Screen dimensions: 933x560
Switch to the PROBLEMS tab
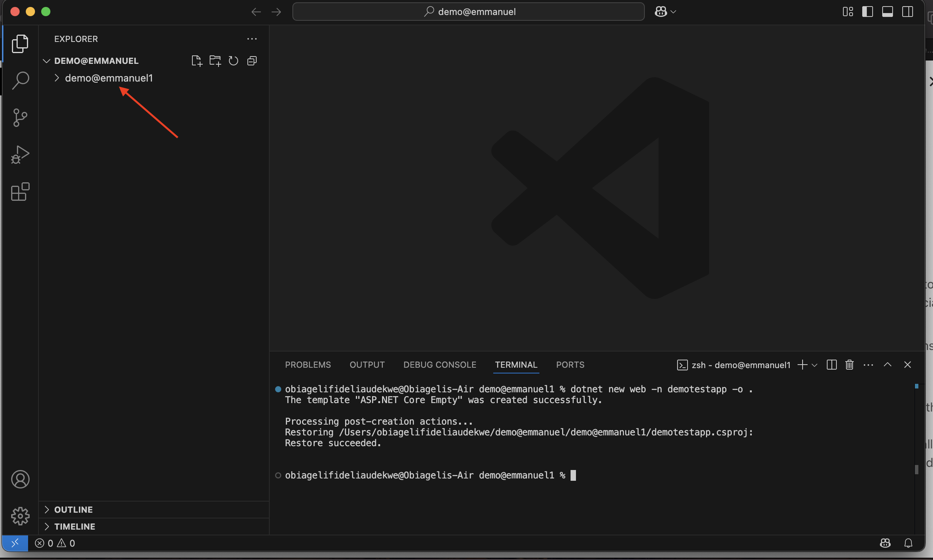coord(308,365)
